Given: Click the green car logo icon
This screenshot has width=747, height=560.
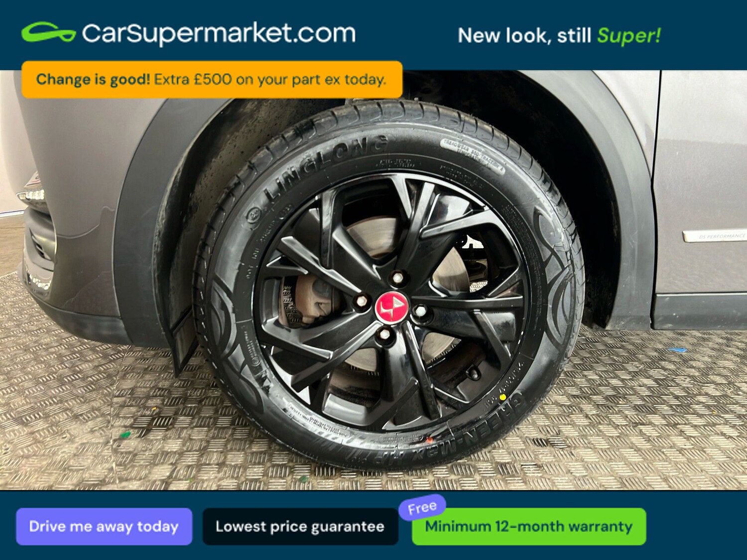Looking at the screenshot, I should [48, 32].
